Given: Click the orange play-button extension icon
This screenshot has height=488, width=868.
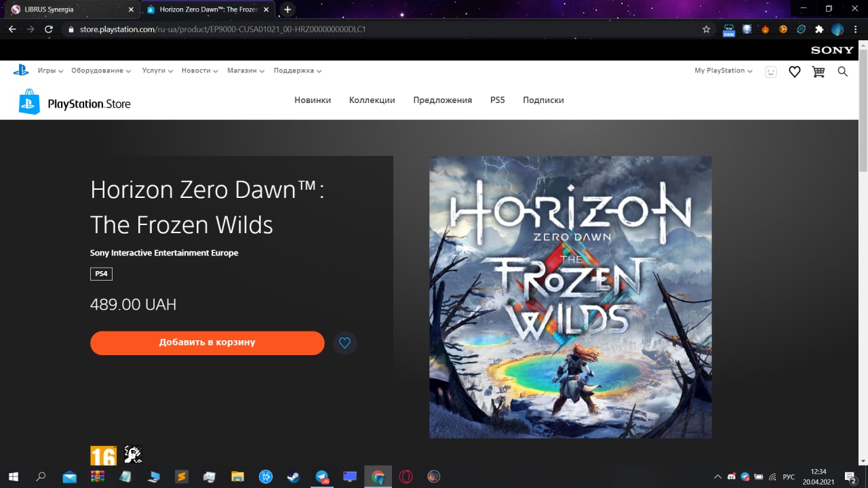Looking at the screenshot, I should click(783, 29).
